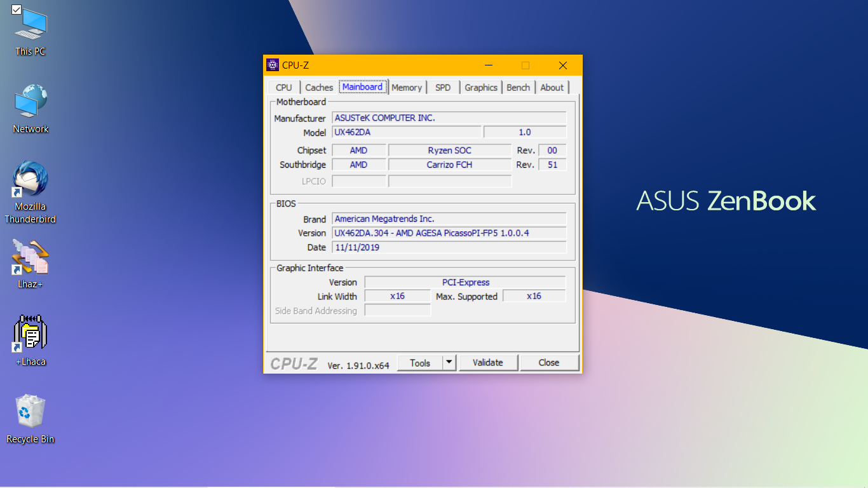Click the empty LPCIO vendor field
This screenshot has height=488, width=868.
359,181
